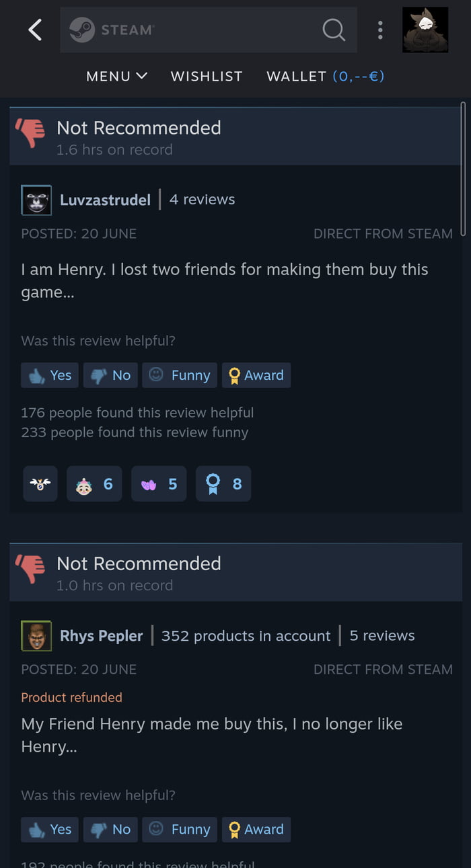Expand the MENU dropdown

(x=116, y=76)
